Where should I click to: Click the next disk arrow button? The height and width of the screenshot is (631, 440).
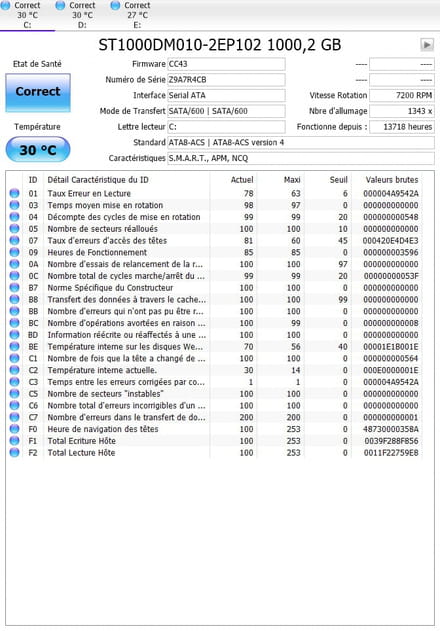pos(427,44)
